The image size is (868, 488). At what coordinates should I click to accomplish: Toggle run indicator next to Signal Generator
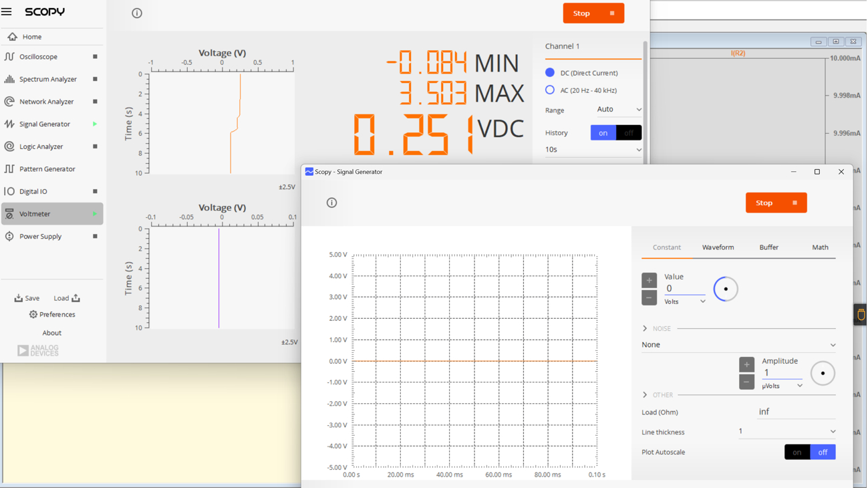pos(95,124)
